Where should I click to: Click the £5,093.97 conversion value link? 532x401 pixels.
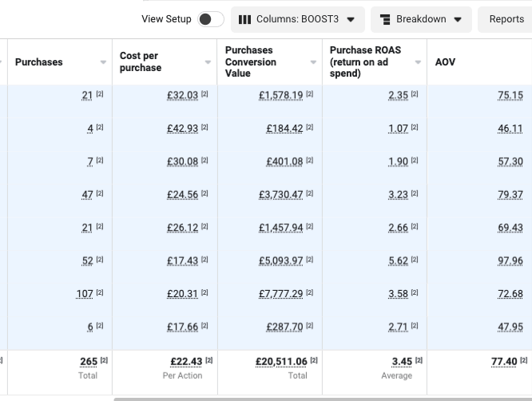(x=280, y=261)
